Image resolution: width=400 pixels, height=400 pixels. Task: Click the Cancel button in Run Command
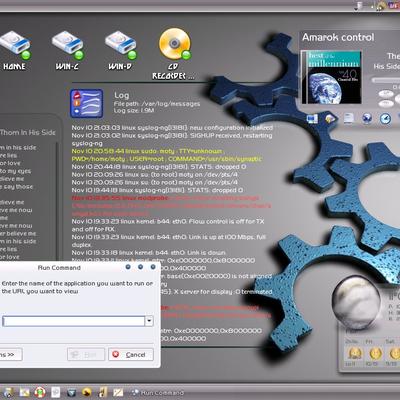131,354
